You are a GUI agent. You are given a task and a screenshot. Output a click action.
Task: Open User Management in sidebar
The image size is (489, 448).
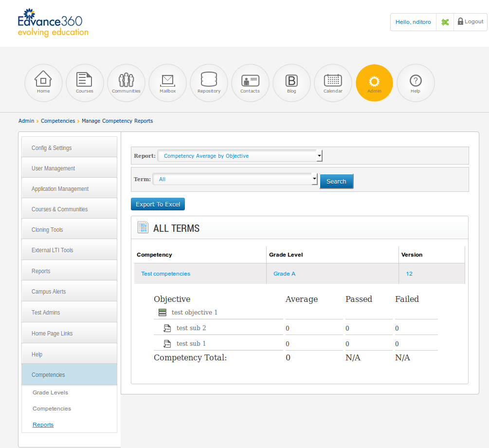(69, 168)
